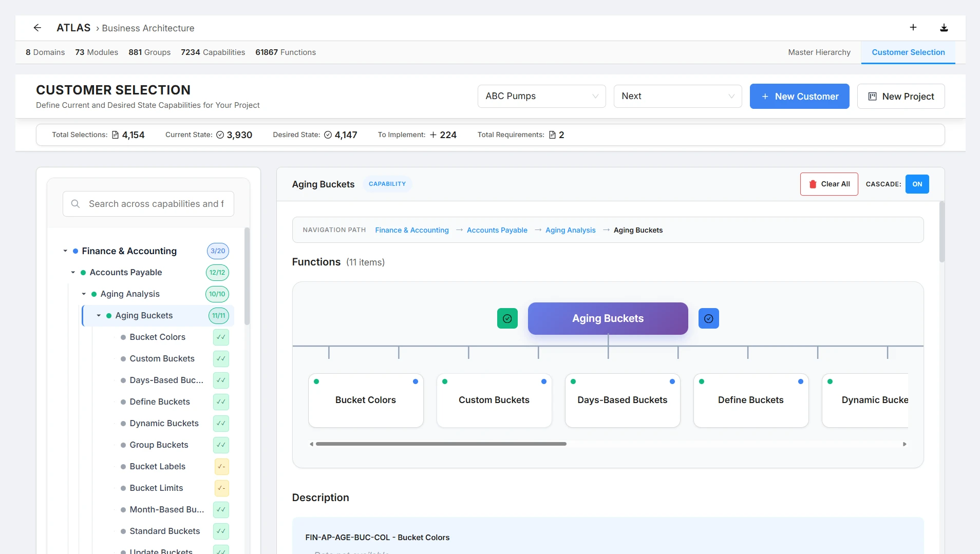Toggle selection status for Standard Buckets

(x=221, y=531)
